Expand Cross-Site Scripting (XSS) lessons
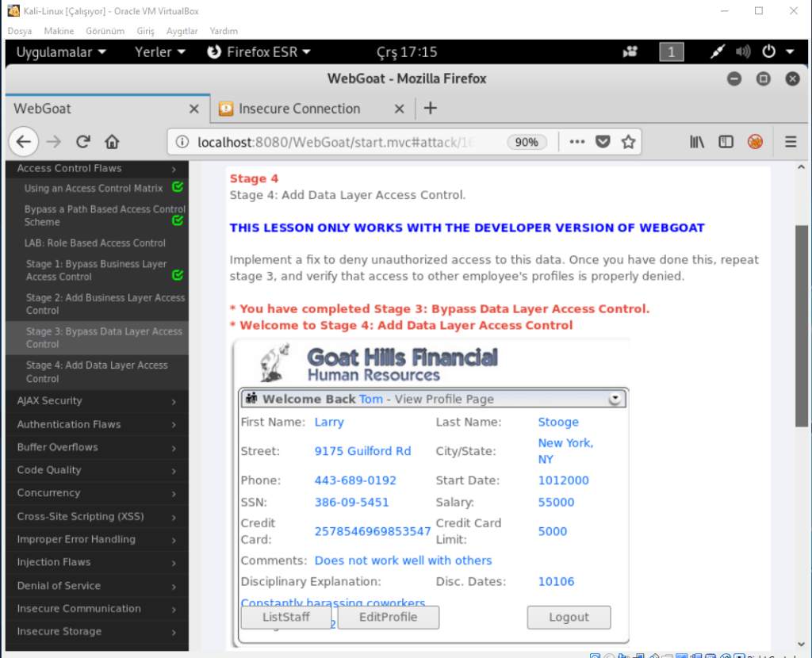The image size is (812, 658). coord(95,517)
